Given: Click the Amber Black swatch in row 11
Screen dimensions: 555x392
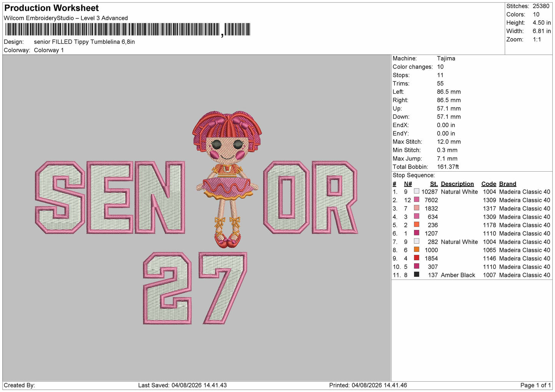Looking at the screenshot, I should [416, 275].
